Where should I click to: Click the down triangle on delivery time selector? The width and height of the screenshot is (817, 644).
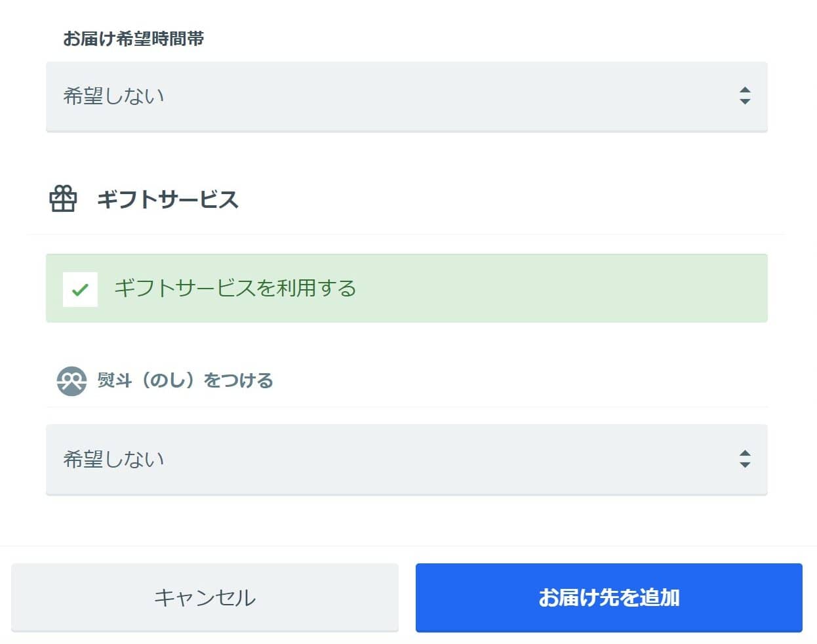(745, 101)
